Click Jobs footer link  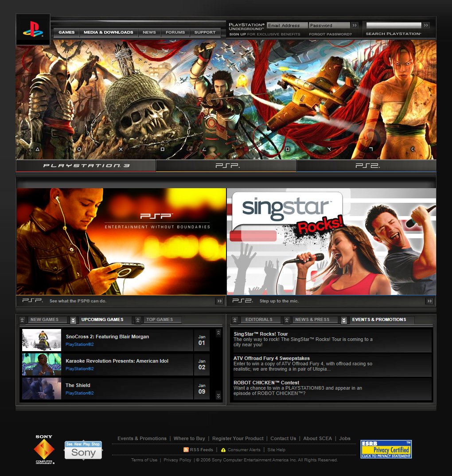tap(345, 438)
